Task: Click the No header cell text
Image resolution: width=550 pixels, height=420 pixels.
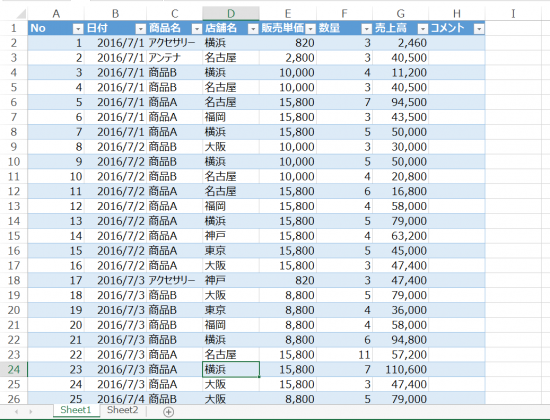Action: [38, 28]
